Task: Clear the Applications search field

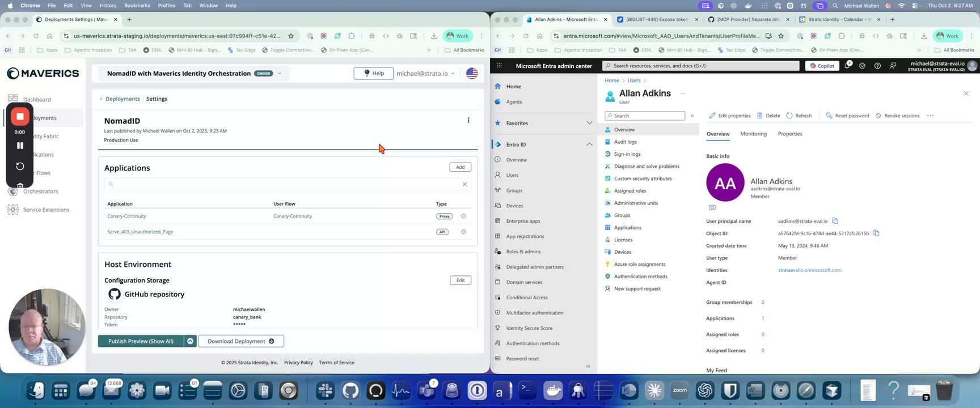Action: tap(464, 184)
